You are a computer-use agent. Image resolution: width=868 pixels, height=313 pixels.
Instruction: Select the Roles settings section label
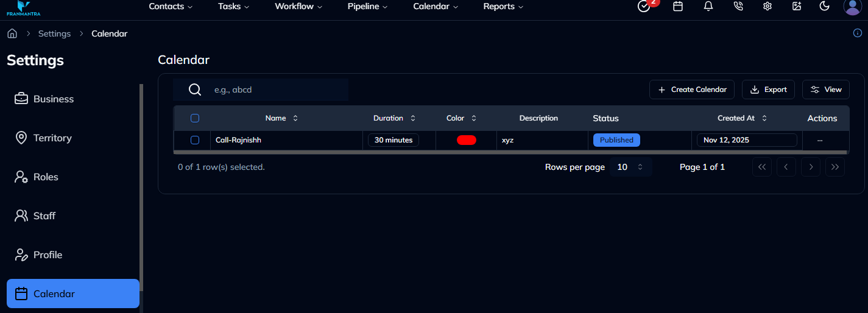point(46,177)
